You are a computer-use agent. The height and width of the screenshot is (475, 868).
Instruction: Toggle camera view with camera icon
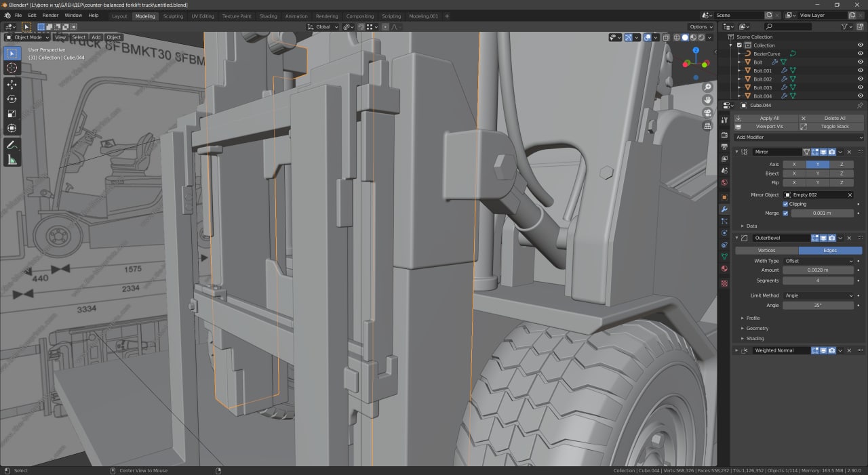coord(708,113)
